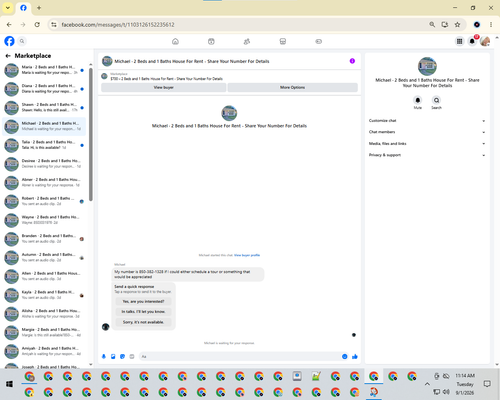The image size is (500, 400).
Task: Open the Marketplace storefront icon
Action: pyautogui.click(x=283, y=41)
